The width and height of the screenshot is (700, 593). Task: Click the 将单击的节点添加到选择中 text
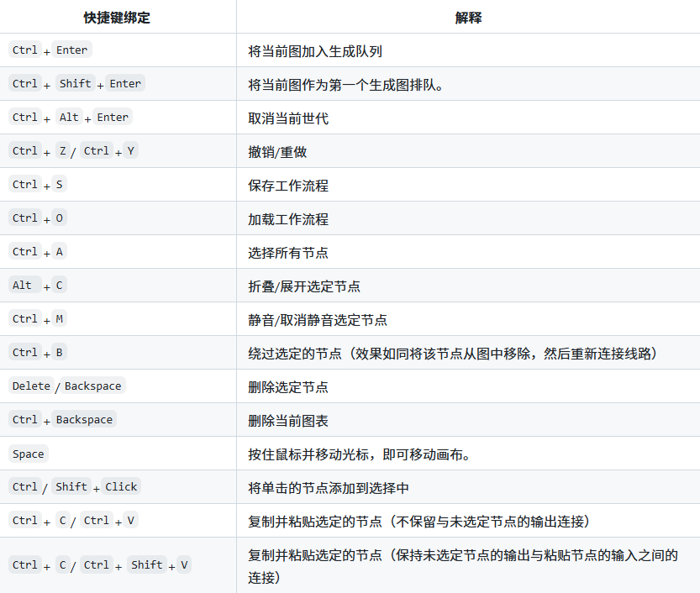[x=329, y=488]
